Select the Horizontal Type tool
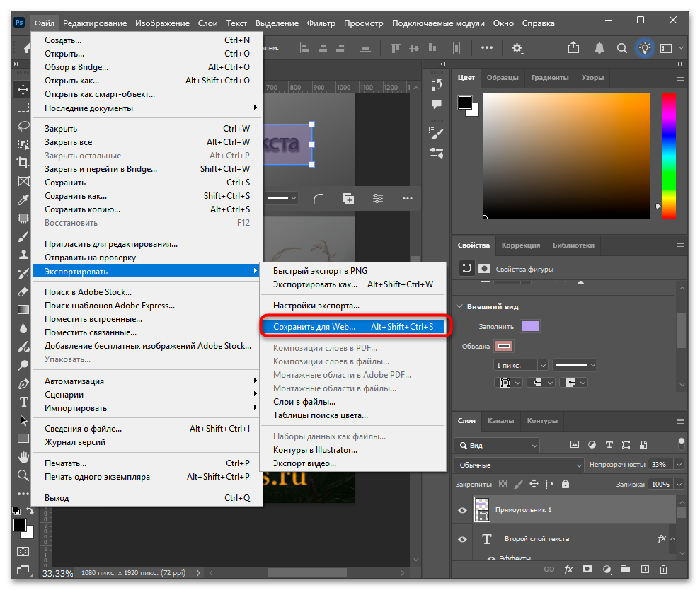 pos(23,402)
